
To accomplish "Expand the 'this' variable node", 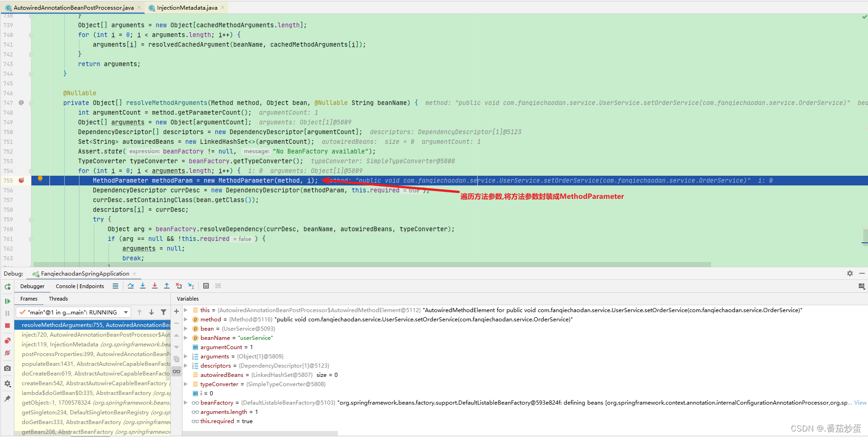I will [x=186, y=310].
